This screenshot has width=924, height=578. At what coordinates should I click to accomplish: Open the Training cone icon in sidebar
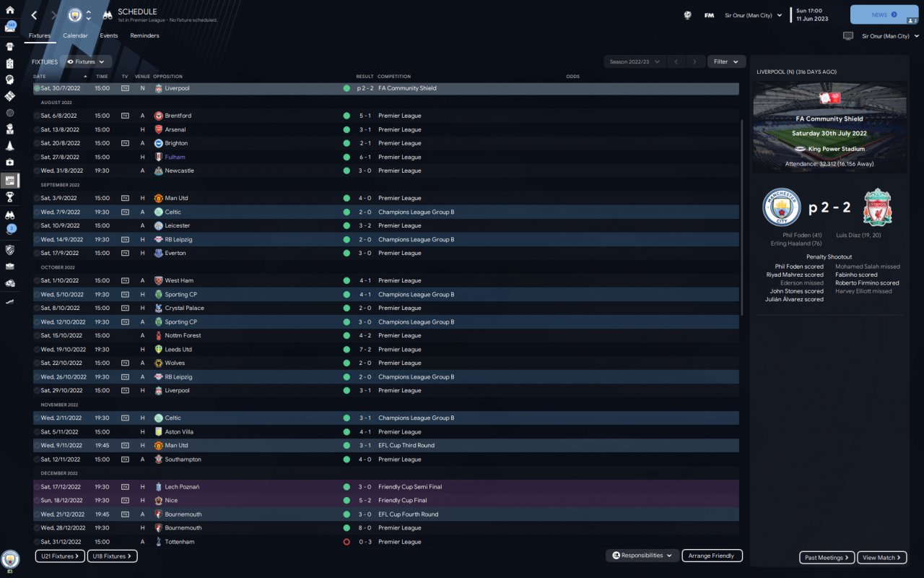tap(10, 145)
